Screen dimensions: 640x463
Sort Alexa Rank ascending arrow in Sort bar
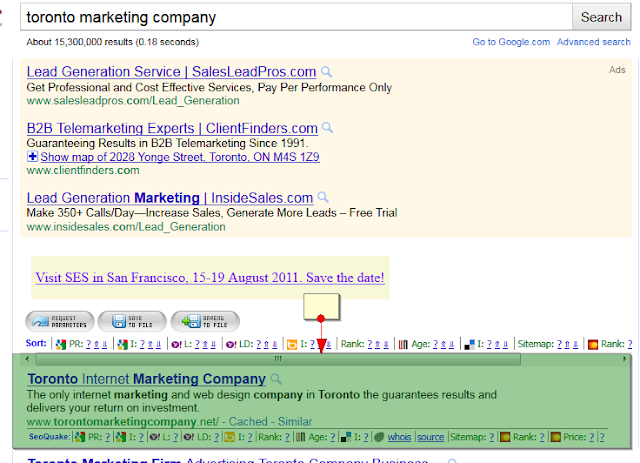click(378, 344)
